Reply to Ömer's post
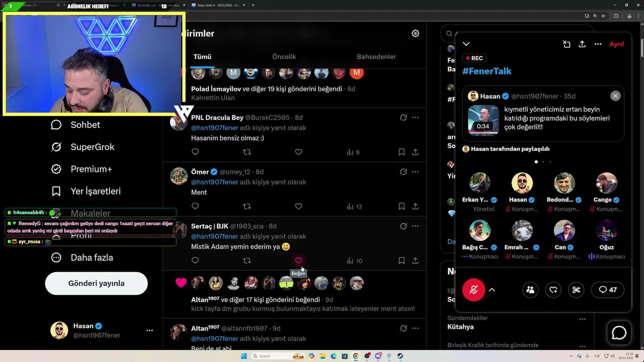This screenshot has width=644, height=362. point(195,206)
